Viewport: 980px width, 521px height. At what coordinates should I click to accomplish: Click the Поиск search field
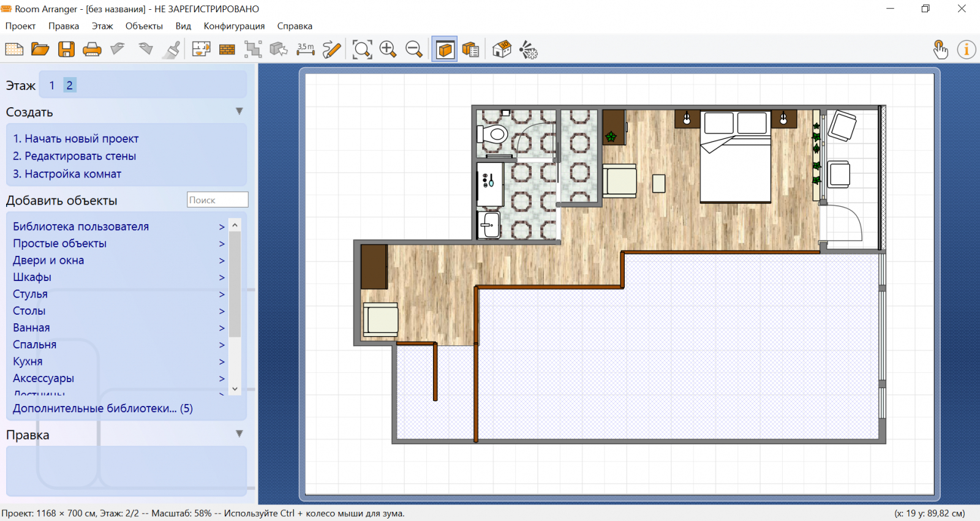click(x=217, y=200)
